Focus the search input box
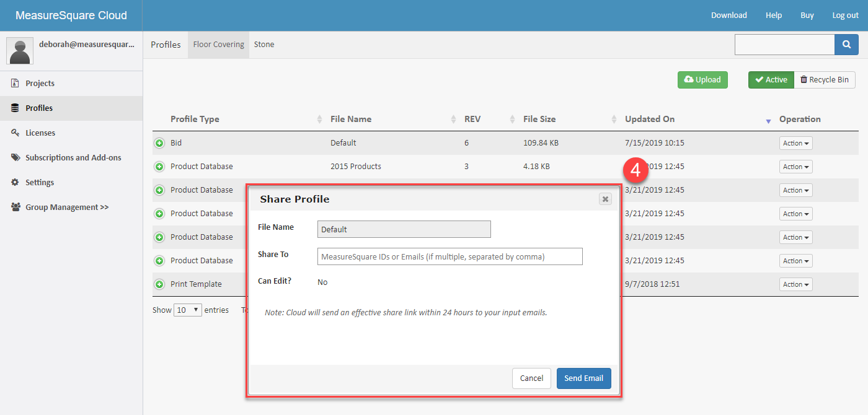 pyautogui.click(x=785, y=45)
